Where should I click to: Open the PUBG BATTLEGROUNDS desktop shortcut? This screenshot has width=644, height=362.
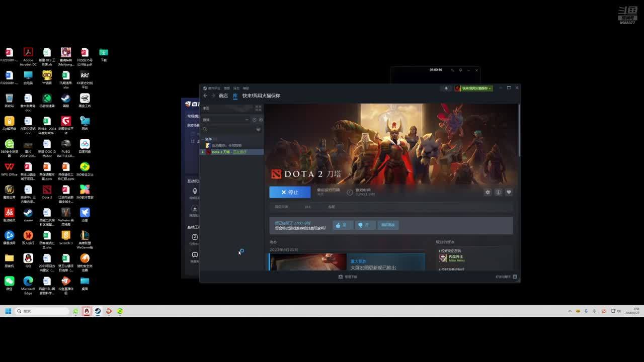tap(65, 148)
